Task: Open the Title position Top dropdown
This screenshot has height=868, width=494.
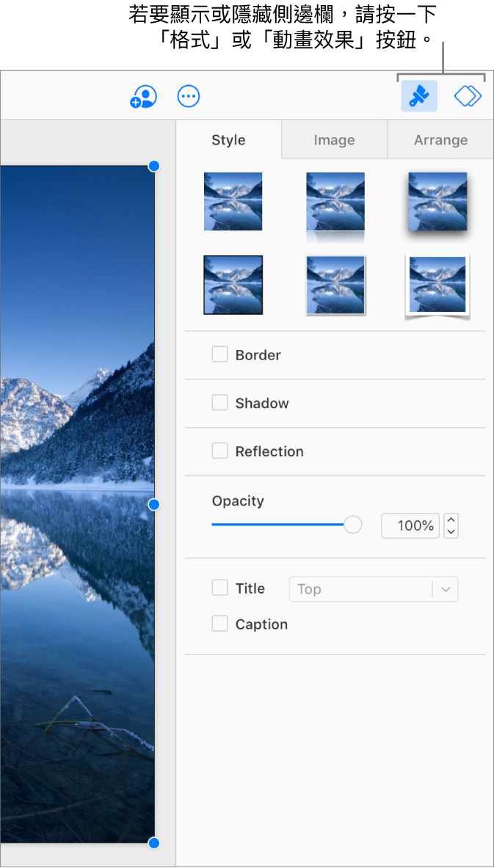Action: click(x=374, y=589)
